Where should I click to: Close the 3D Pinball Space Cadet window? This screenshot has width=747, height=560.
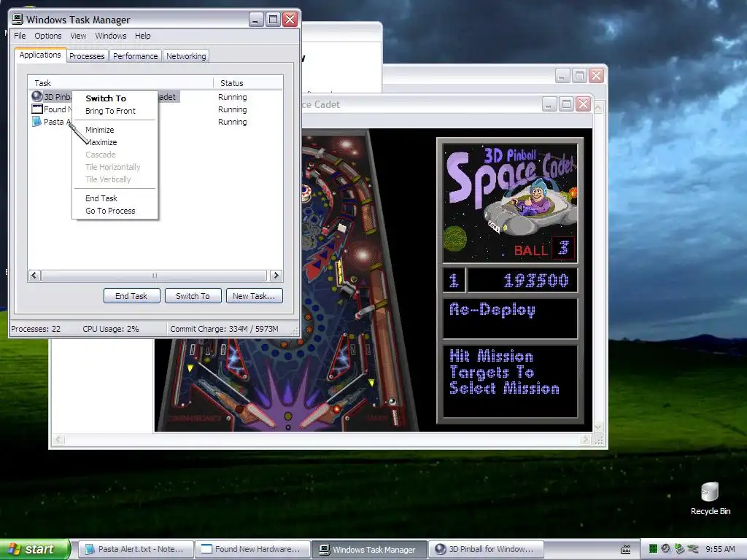[x=583, y=104]
